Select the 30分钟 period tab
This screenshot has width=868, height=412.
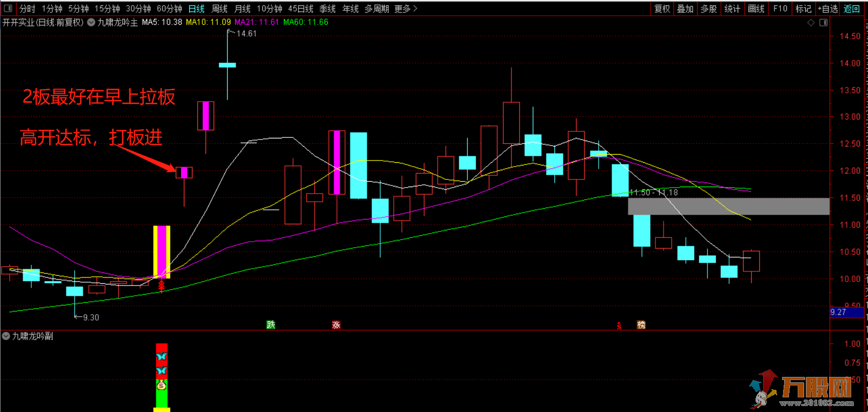pyautogui.click(x=138, y=9)
